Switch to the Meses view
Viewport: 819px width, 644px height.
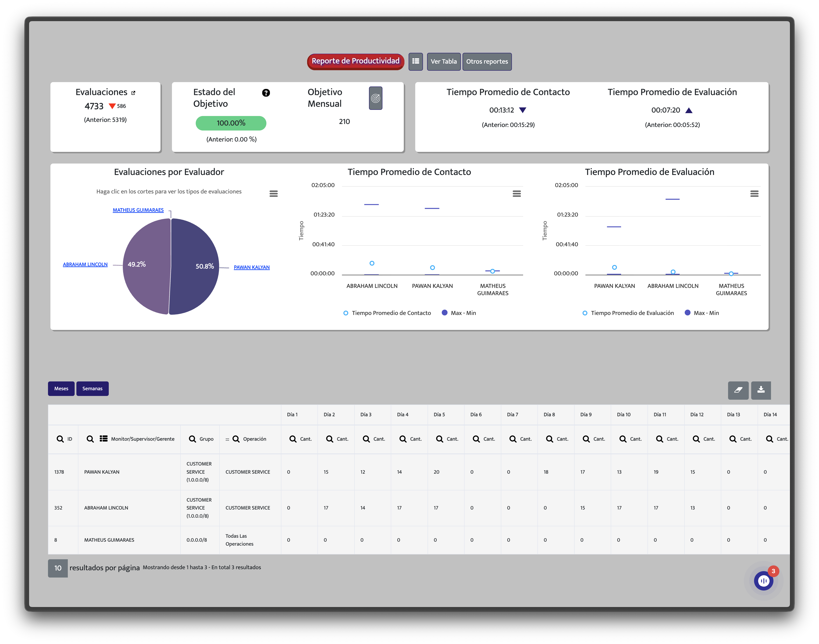pyautogui.click(x=61, y=388)
